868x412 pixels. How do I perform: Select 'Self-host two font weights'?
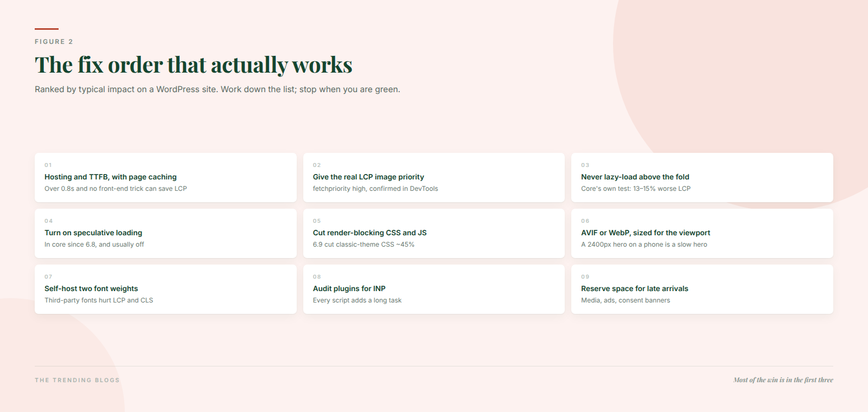(91, 288)
